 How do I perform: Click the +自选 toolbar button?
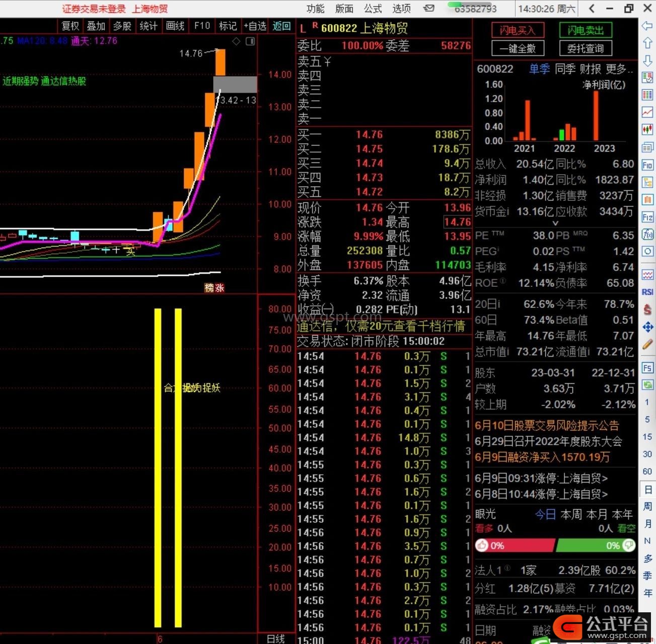coord(255,26)
